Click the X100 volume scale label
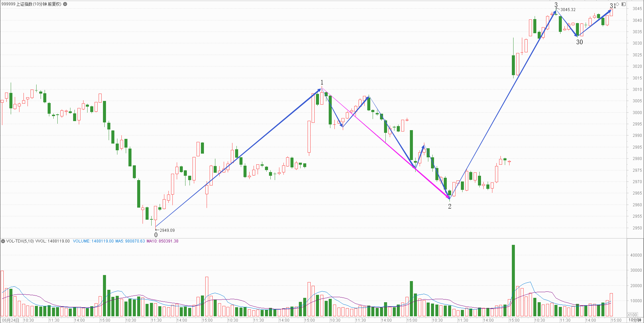Screen dimensions: 644x323 click(632, 315)
